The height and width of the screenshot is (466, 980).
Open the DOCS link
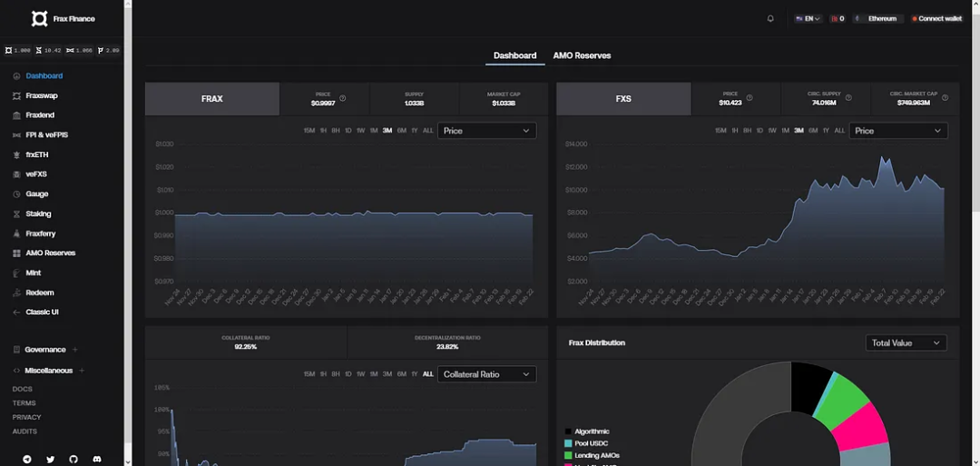pyautogui.click(x=22, y=389)
